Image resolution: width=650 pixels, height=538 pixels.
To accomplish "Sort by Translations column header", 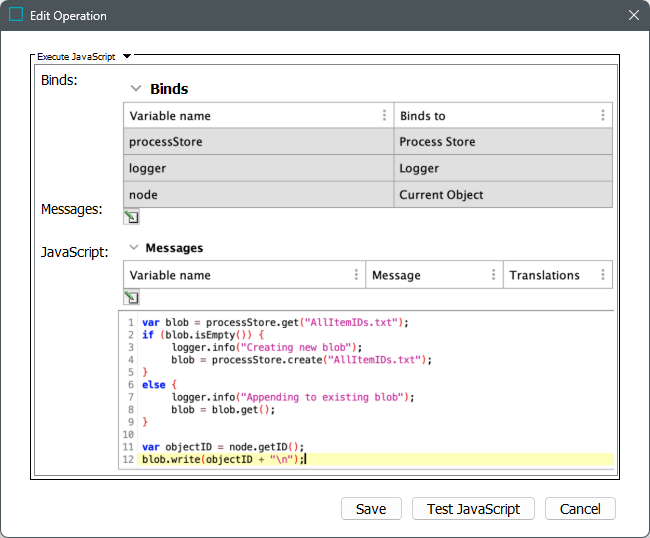I will (545, 275).
